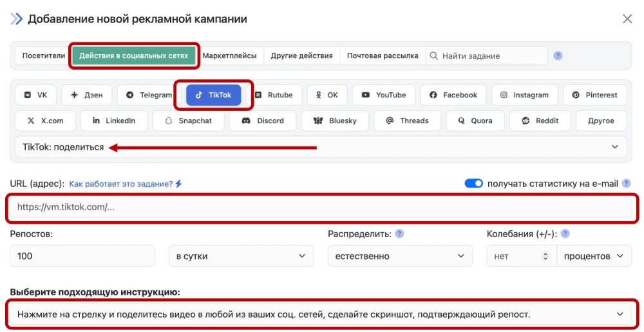Select the Snapchat platform button
This screenshot has height=332, width=644.
coord(189,121)
